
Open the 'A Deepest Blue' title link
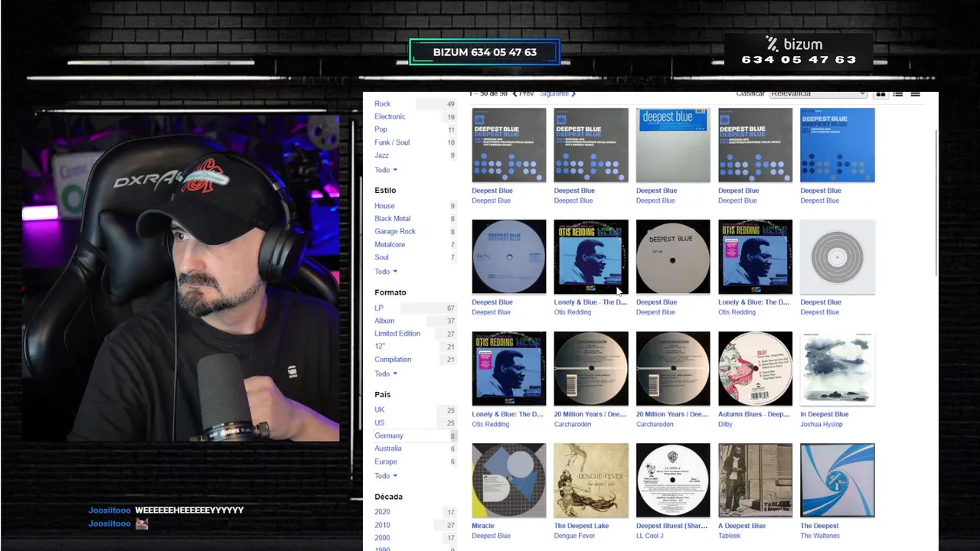click(742, 526)
